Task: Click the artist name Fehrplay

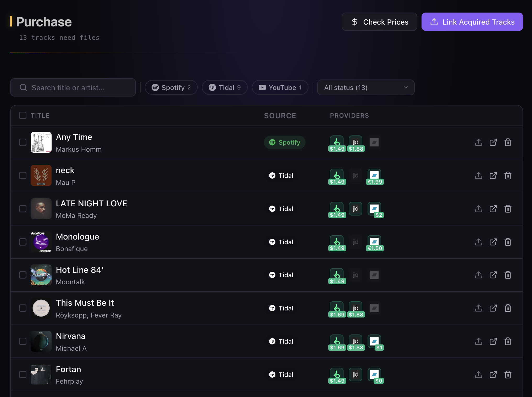Action: (69, 381)
